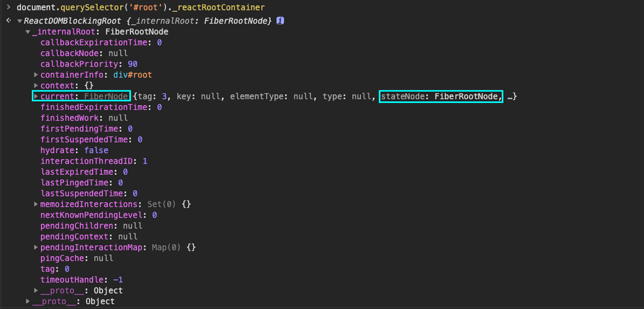This screenshot has height=309, width=644.
Task: Expand memoizedInteractions Set(0)
Action: click(37, 204)
